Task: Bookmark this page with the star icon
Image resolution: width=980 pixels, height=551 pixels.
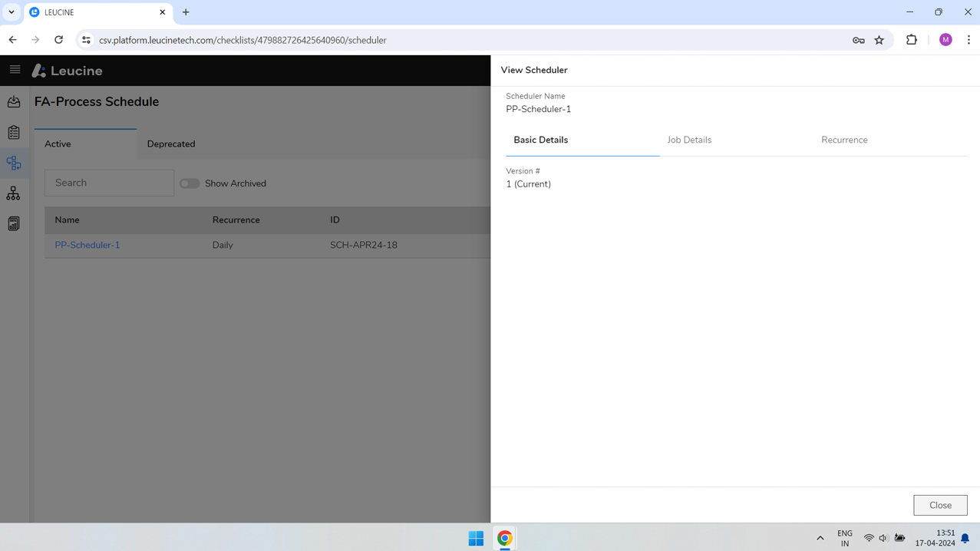Action: (x=879, y=40)
